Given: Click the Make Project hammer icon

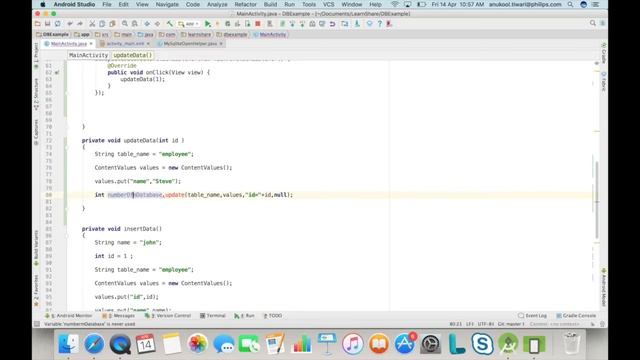Looking at the screenshot, I should [169, 24].
